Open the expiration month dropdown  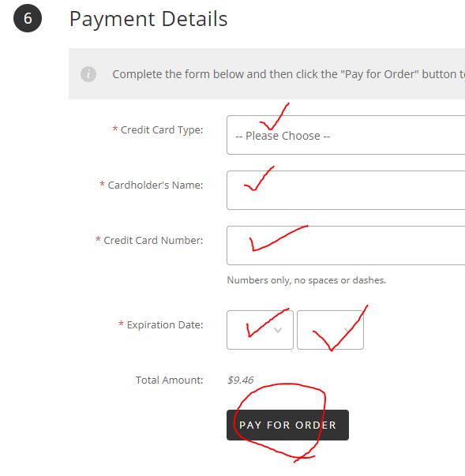click(260, 330)
